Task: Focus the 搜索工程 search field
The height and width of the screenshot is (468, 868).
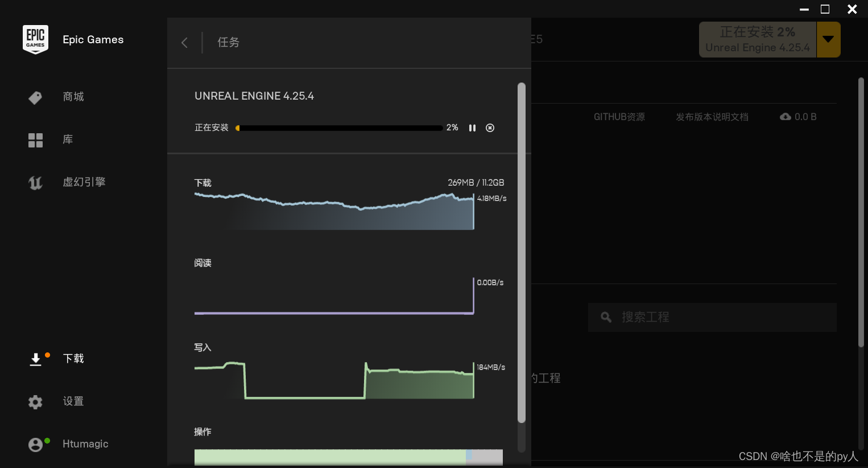Action: tap(712, 317)
